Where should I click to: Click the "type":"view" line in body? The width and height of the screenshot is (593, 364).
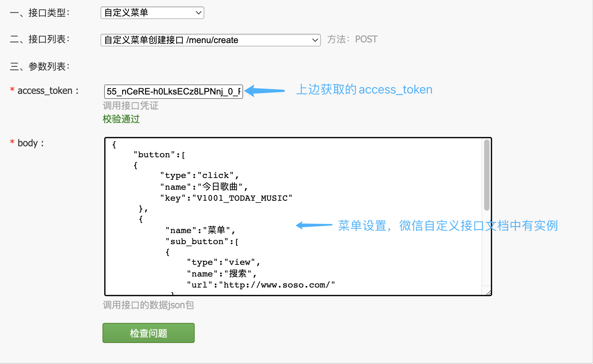tap(223, 262)
